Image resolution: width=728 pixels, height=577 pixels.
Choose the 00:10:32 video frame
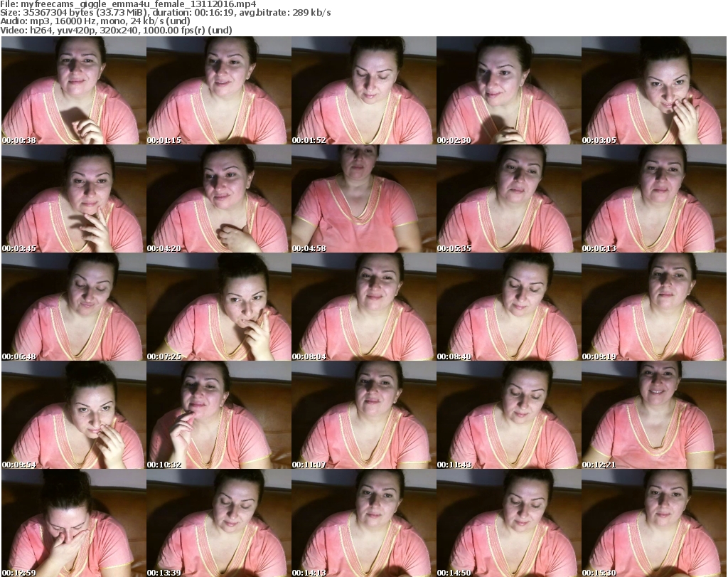click(x=219, y=415)
